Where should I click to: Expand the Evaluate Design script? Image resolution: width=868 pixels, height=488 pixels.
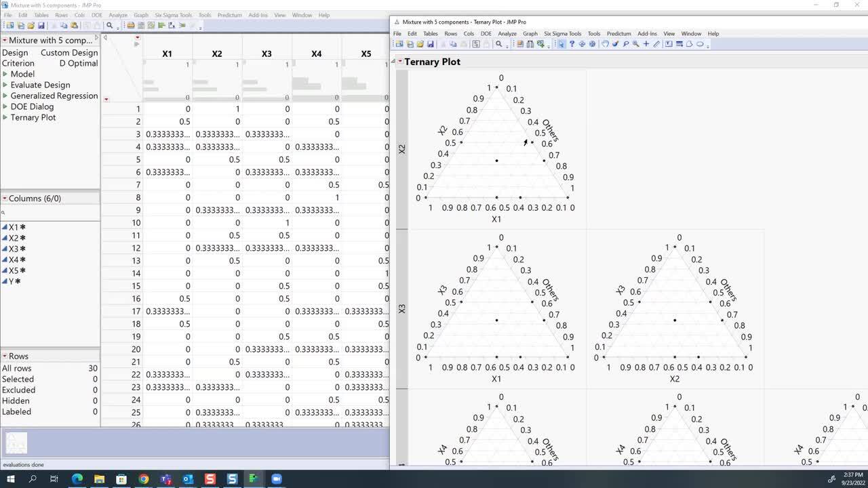(x=5, y=85)
